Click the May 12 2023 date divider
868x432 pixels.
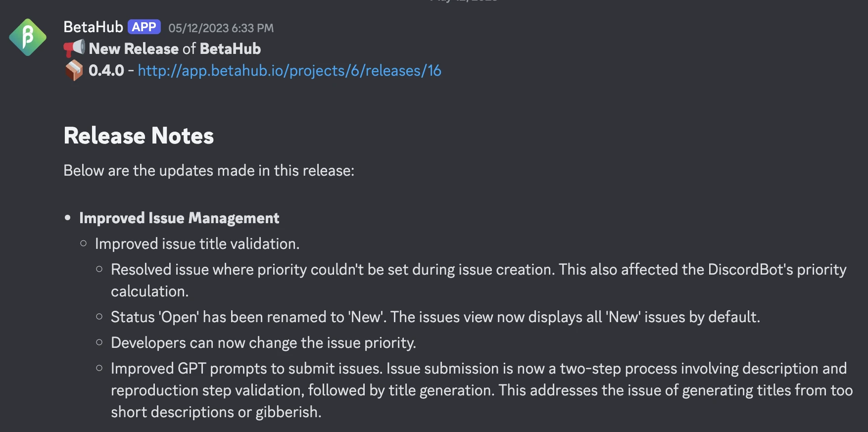click(460, 2)
